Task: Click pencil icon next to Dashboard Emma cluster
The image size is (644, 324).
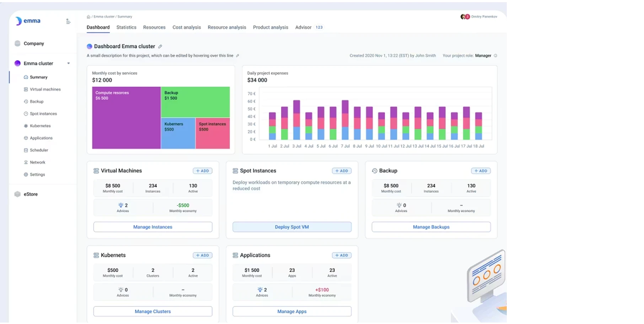Action: click(x=160, y=47)
